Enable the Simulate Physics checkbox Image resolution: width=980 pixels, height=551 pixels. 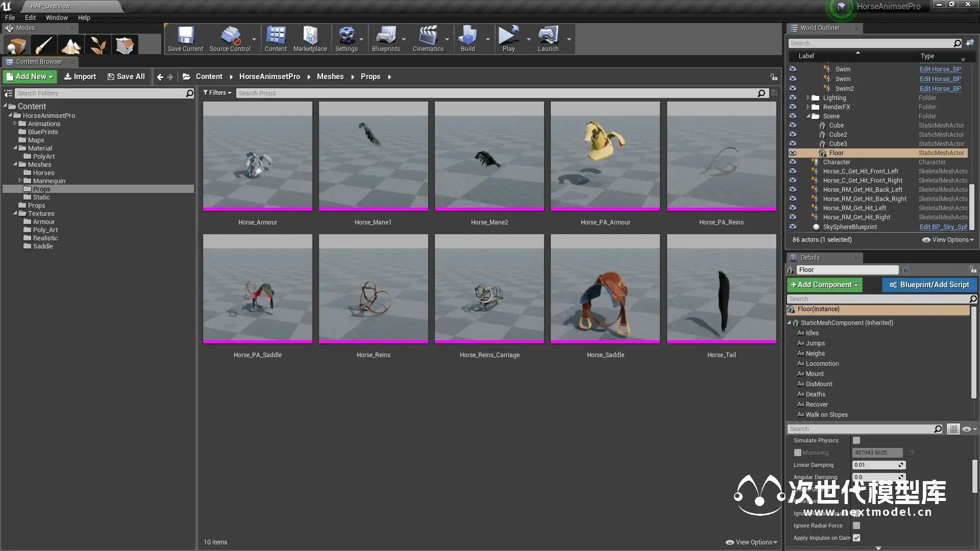pos(856,440)
